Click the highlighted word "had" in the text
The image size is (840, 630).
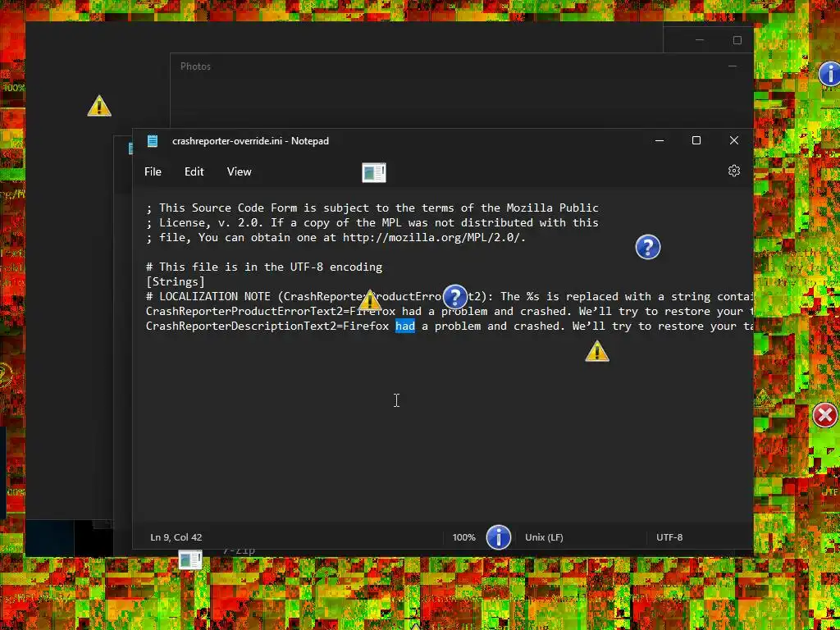coord(405,326)
